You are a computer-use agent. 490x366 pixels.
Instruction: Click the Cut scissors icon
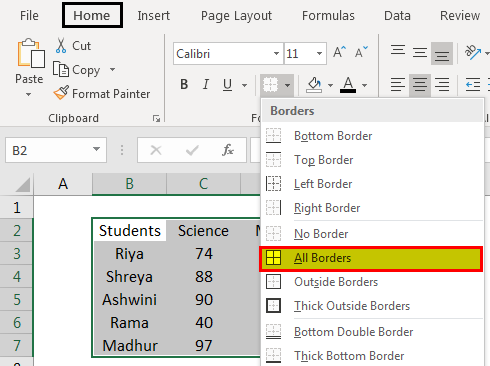click(61, 46)
